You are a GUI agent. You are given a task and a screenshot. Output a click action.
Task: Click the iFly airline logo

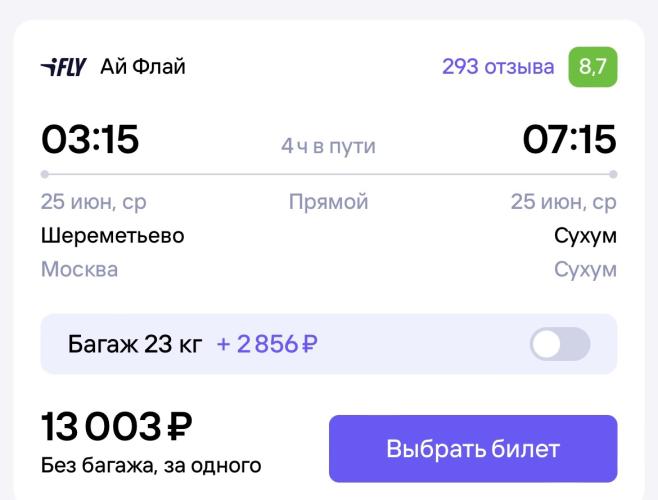(x=63, y=67)
